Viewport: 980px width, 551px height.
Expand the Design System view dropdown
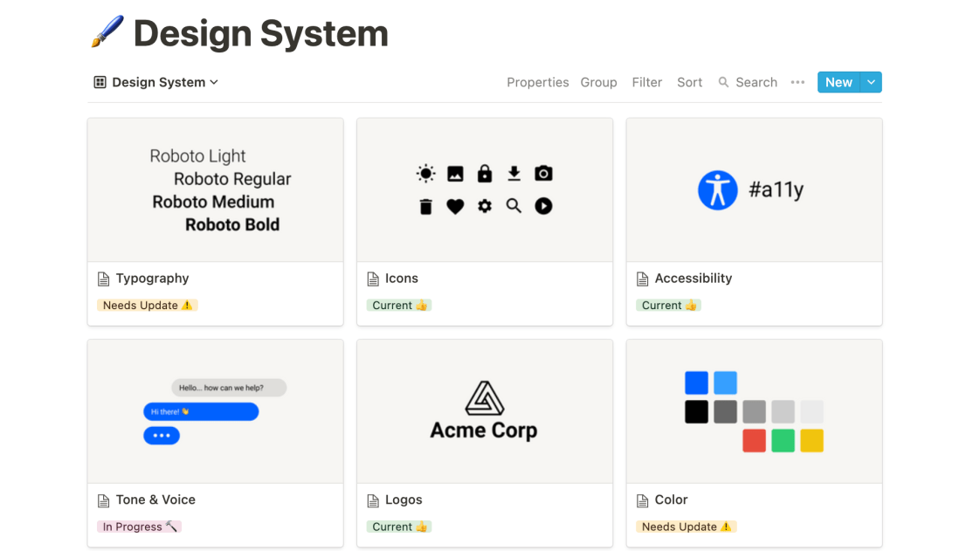click(214, 82)
